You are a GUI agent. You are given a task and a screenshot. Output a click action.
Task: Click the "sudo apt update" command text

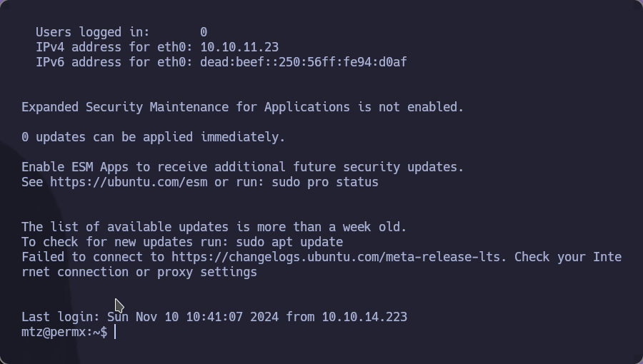coord(289,242)
